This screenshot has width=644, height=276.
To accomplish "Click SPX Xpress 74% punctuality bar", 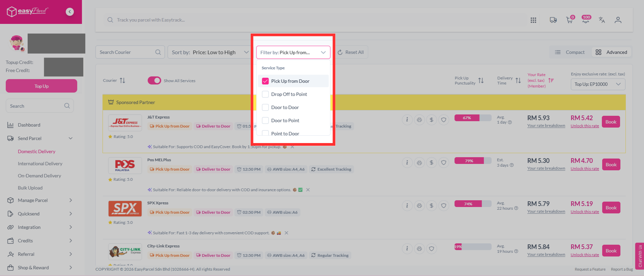I will 473,204.
